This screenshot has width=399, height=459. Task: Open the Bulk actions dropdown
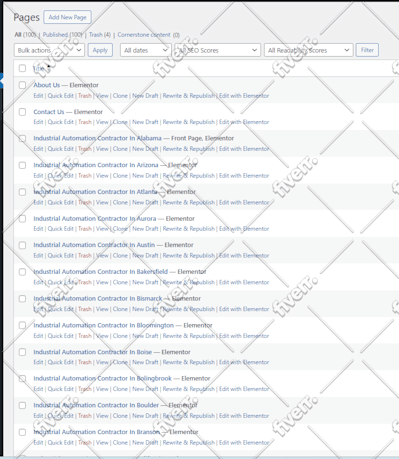pos(49,50)
